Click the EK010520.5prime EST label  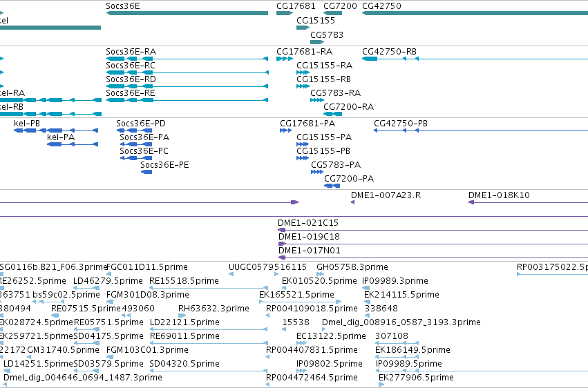click(319, 281)
